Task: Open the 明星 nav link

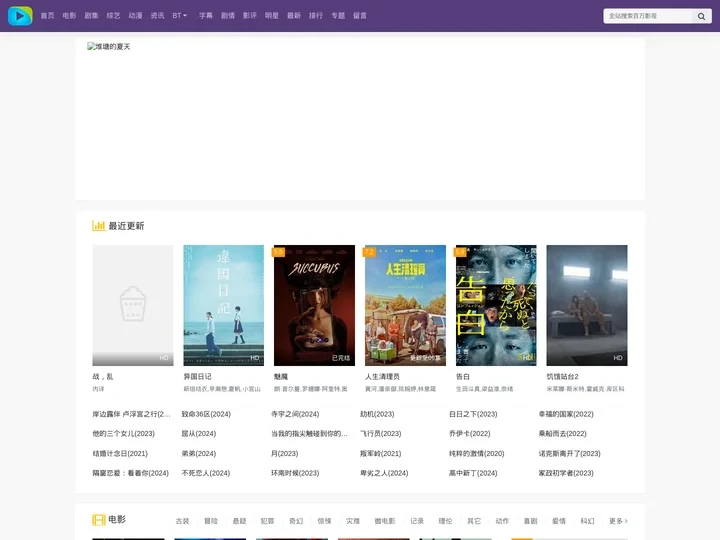Action: [272, 16]
